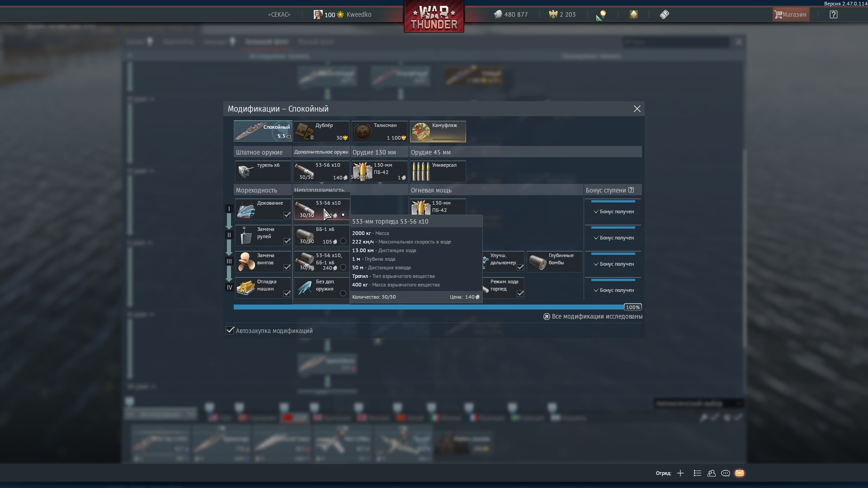Viewport: 868px width, 488px height.
Task: Select the Камуфляж camouflage item
Action: tap(438, 131)
